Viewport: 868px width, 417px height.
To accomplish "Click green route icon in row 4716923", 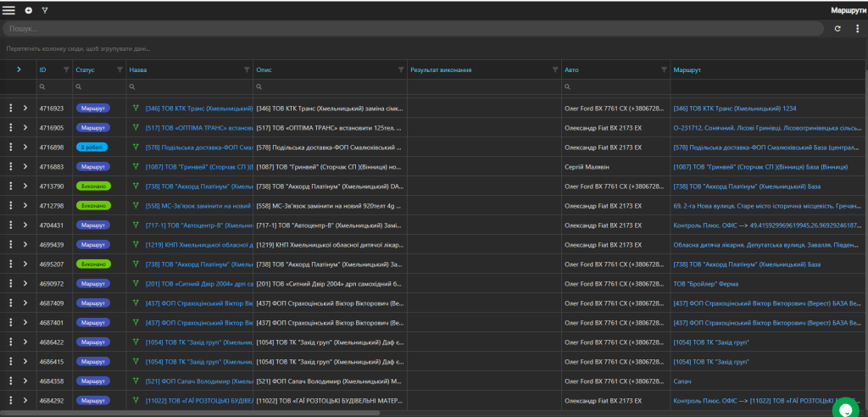I will pyautogui.click(x=136, y=108).
